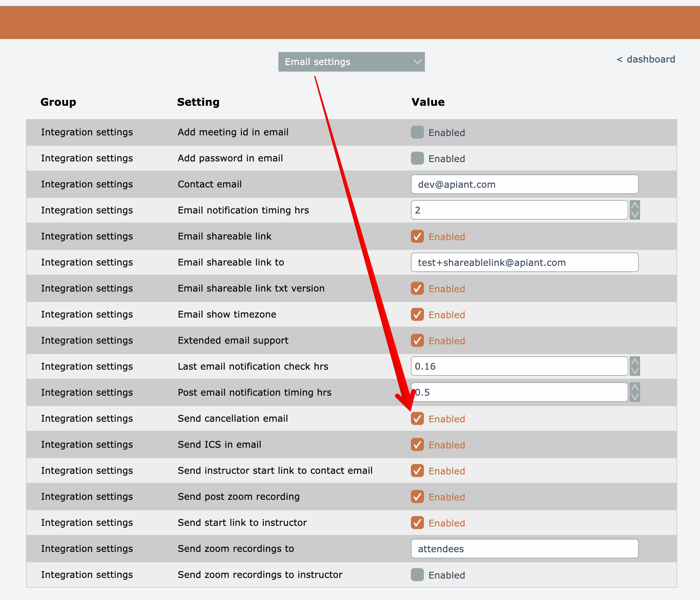Disable Send cancellation email checkbox
Screen dimensions: 700x600
click(x=417, y=419)
